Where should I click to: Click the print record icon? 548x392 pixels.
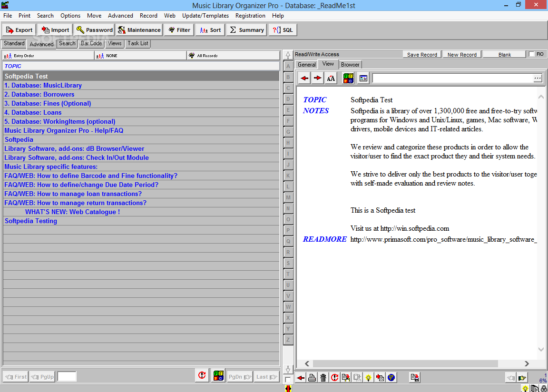tap(312, 378)
